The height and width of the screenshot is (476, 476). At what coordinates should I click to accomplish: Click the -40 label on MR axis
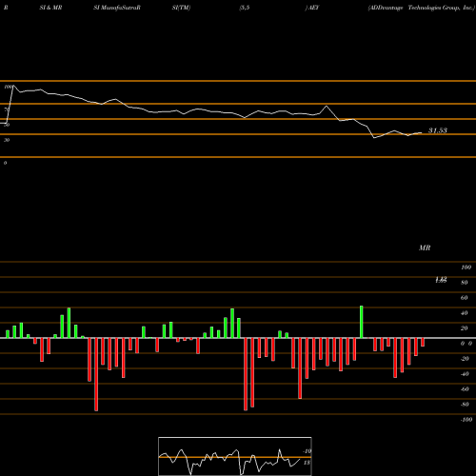tap(465, 374)
